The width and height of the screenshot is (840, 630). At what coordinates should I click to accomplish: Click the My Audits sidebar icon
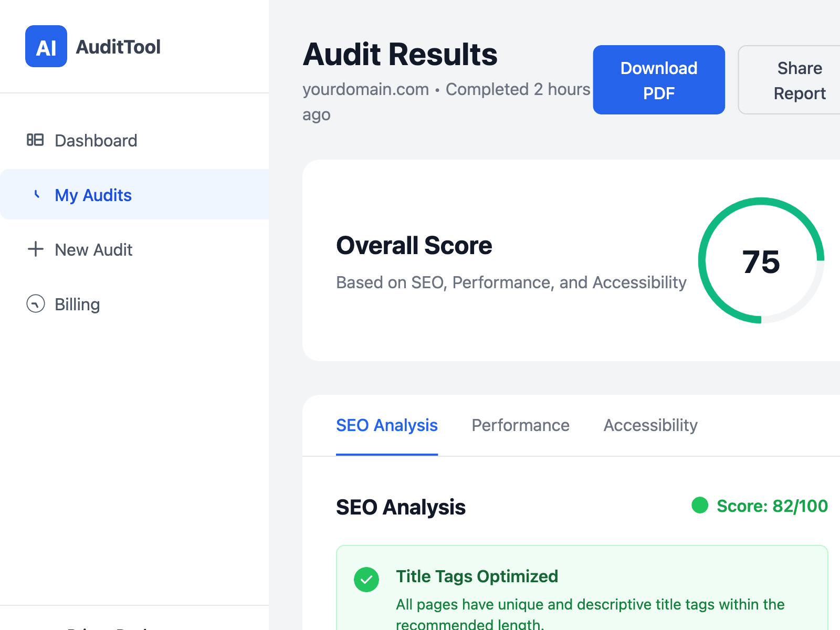coord(36,194)
